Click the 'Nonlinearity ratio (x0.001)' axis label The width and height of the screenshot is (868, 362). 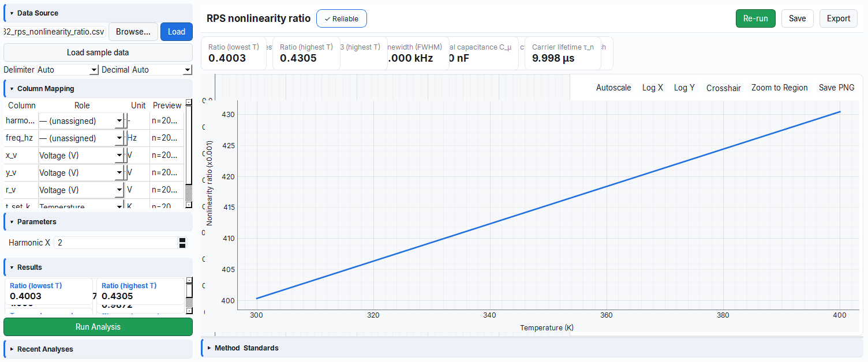210,182
